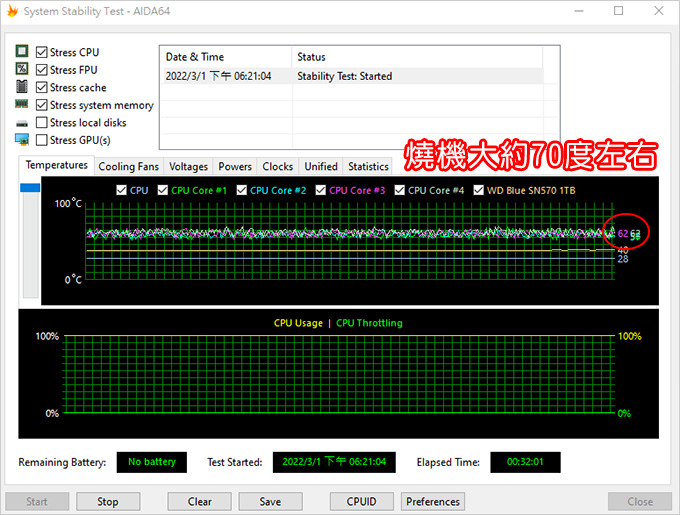Click the CPU Throttling graph label
The width and height of the screenshot is (680, 515).
coord(369,323)
